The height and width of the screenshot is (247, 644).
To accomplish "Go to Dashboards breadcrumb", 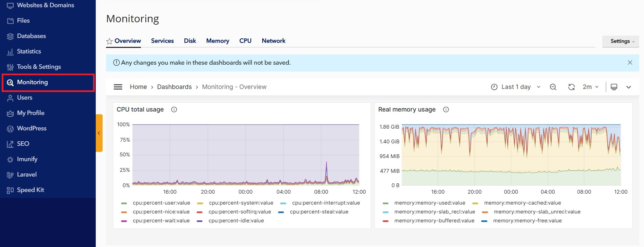I will (x=174, y=87).
